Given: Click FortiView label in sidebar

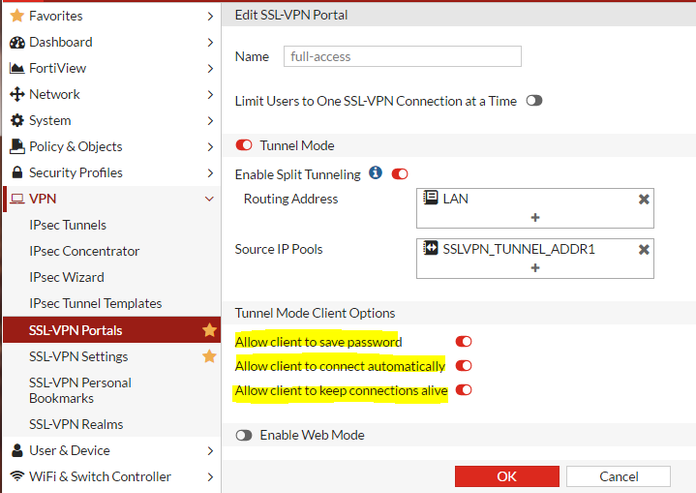Looking at the screenshot, I should tap(58, 68).
